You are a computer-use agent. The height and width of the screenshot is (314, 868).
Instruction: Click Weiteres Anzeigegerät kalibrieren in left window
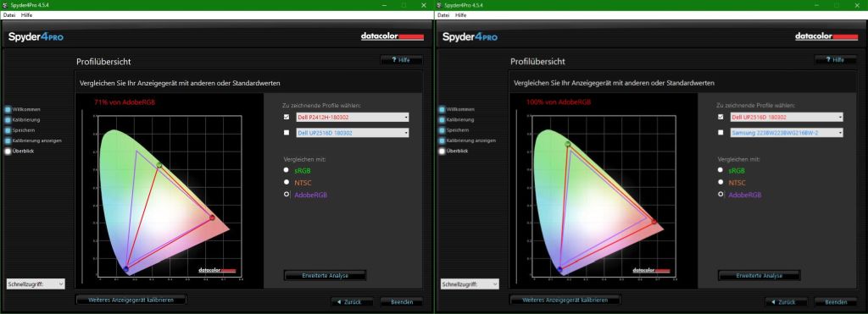pos(131,300)
